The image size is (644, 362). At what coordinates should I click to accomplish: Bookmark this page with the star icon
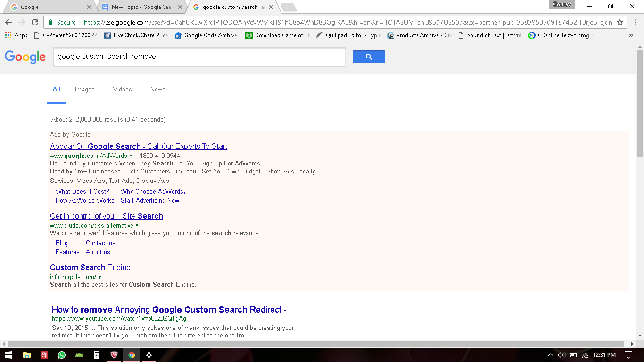(620, 22)
